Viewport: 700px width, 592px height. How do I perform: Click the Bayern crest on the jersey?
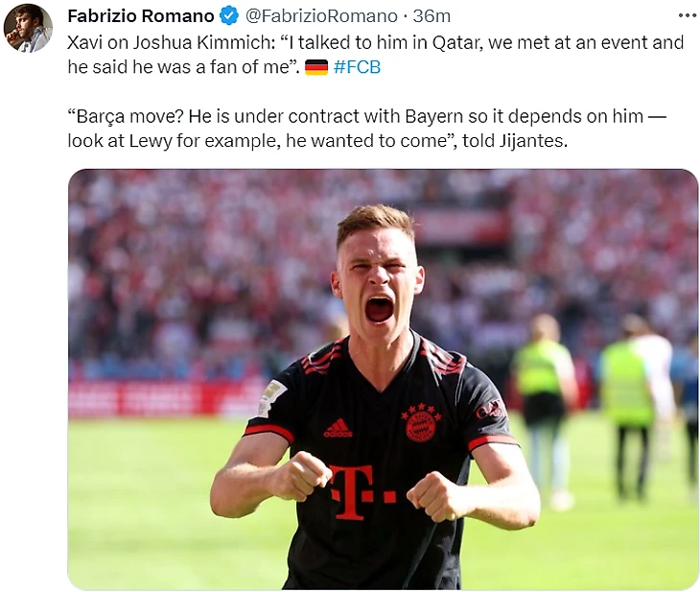[x=421, y=423]
